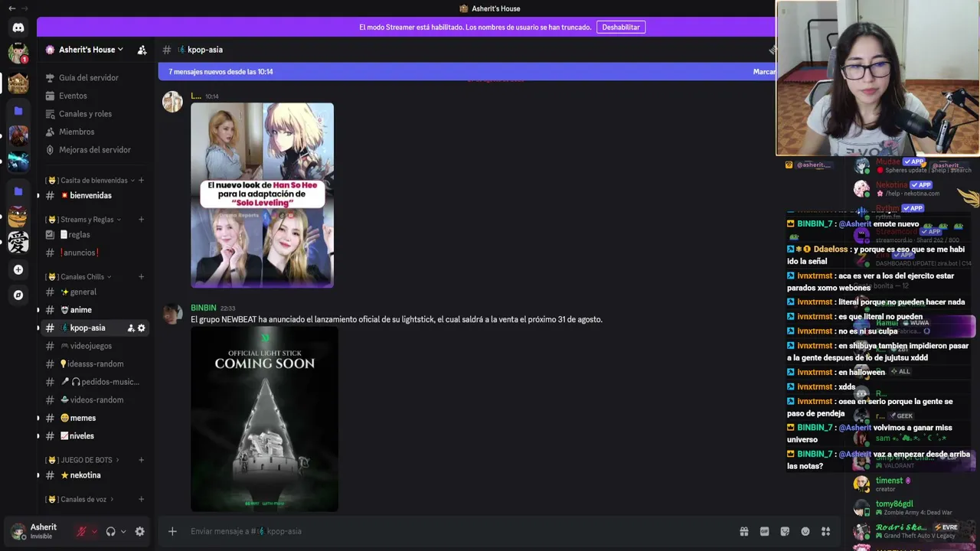Open the avatar of the 10:14 message author
Screen dimensions: 980x551
[172, 101]
